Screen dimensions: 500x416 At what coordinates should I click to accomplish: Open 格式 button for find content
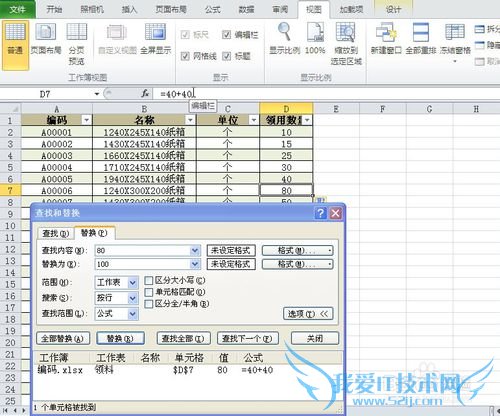(x=297, y=251)
